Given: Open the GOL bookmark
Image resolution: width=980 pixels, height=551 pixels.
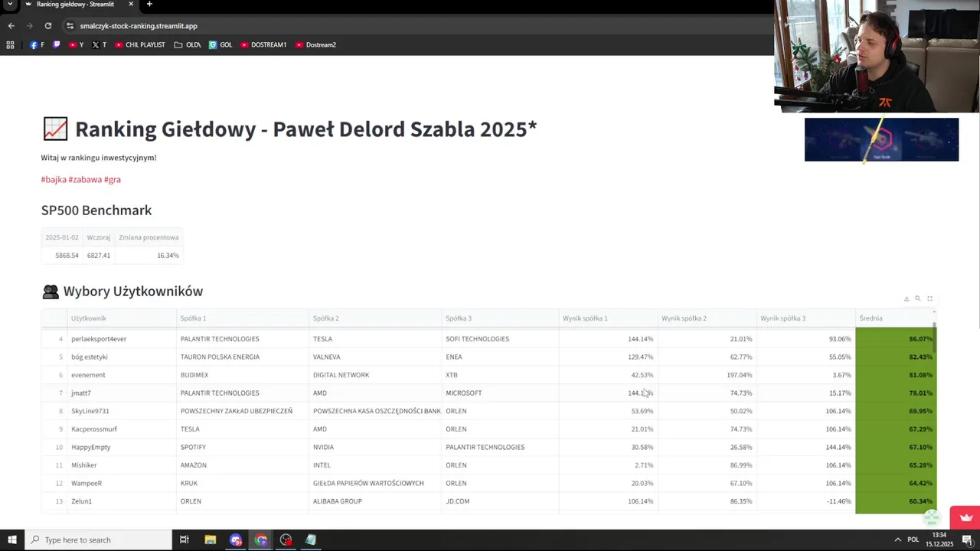Looking at the screenshot, I should pyautogui.click(x=220, y=44).
